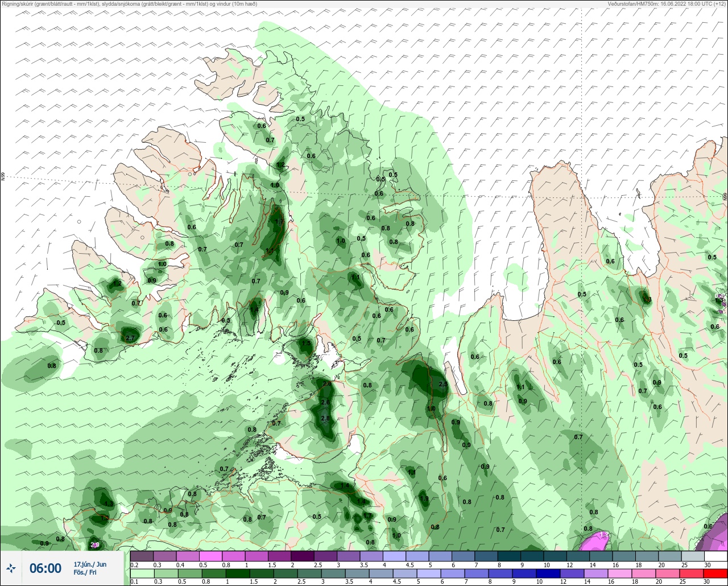Pick the top-row swatch between 0.2 and 0.3
The image size is (728, 586).
tap(142, 556)
